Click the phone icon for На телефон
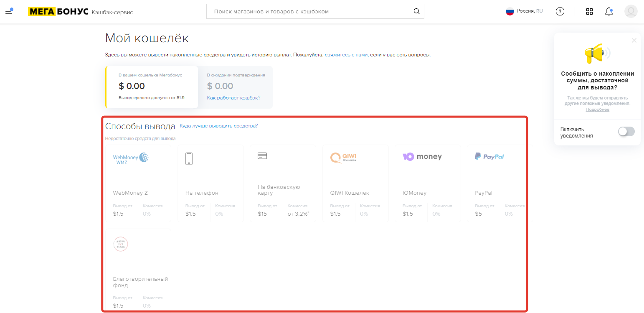This screenshot has width=644, height=313. (x=189, y=159)
